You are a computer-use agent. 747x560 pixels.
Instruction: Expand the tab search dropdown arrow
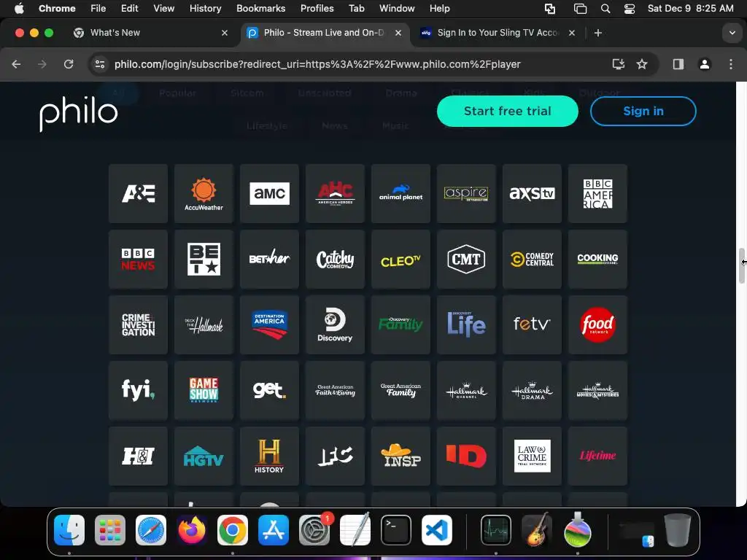(732, 33)
